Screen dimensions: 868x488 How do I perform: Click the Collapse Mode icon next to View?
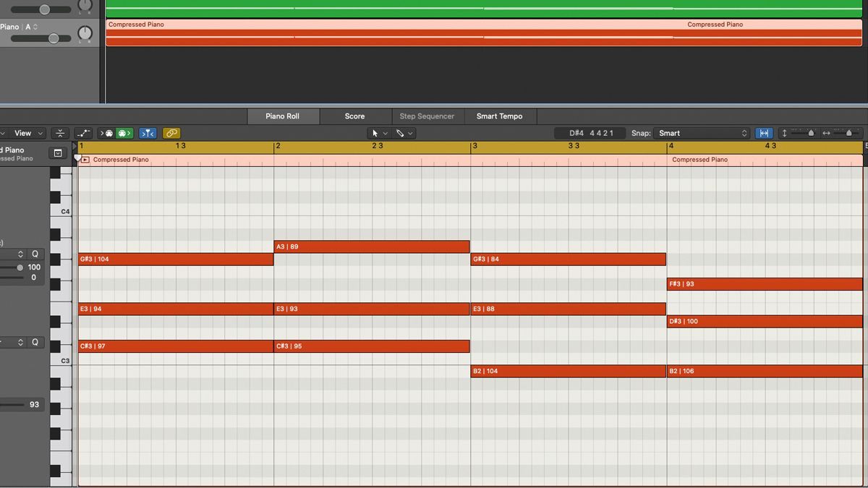[59, 133]
